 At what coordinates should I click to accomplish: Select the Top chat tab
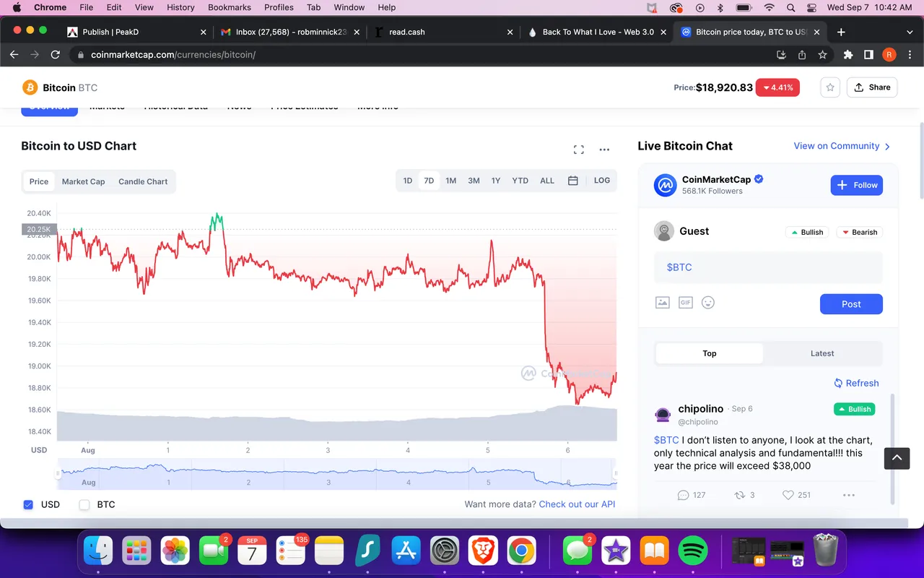click(710, 353)
